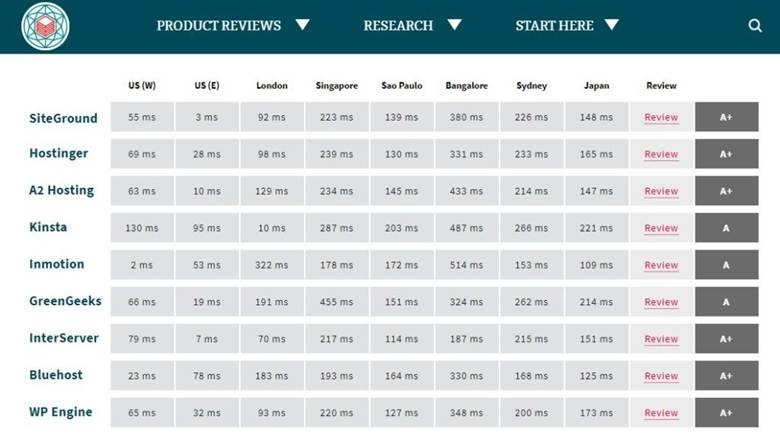Screen dimensions: 780x445
Task: Open the Inmotion Review link
Action: (x=661, y=265)
